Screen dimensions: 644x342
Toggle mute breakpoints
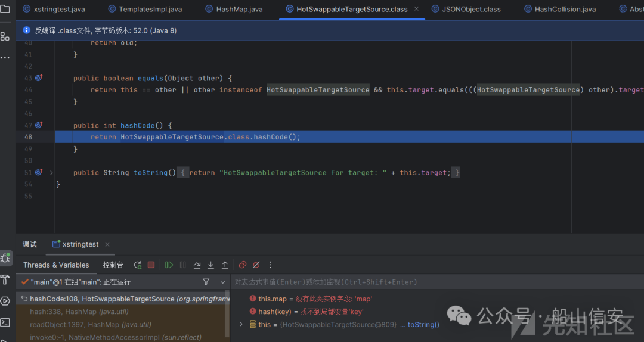click(256, 265)
